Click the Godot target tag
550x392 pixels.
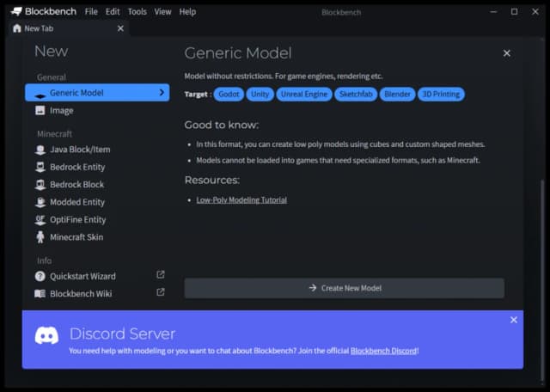[229, 94]
